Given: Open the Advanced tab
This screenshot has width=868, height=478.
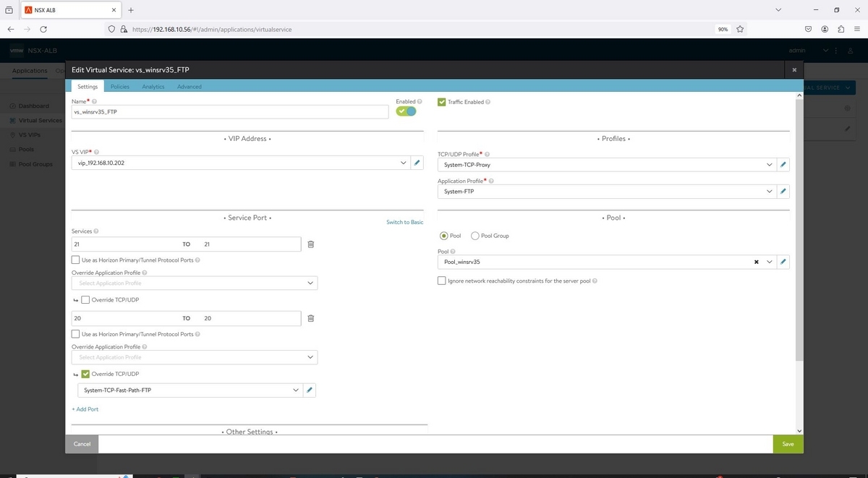Looking at the screenshot, I should pyautogui.click(x=190, y=87).
